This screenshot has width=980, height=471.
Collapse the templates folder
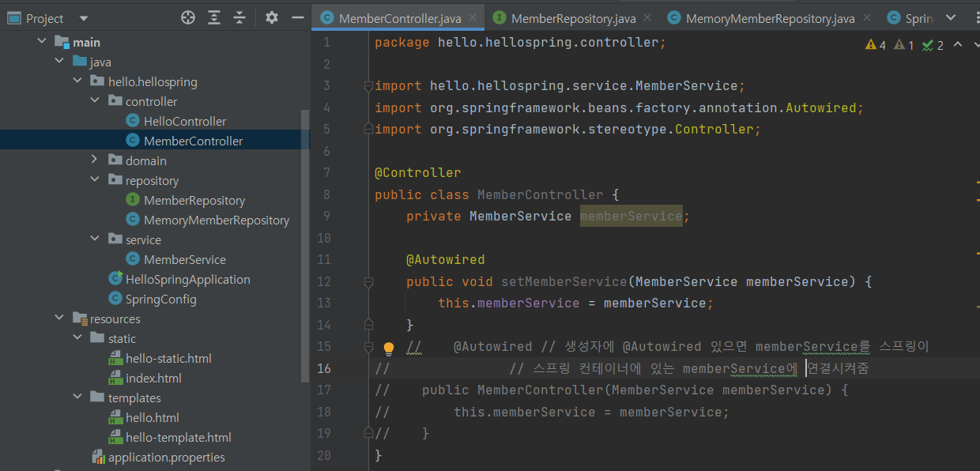point(77,398)
